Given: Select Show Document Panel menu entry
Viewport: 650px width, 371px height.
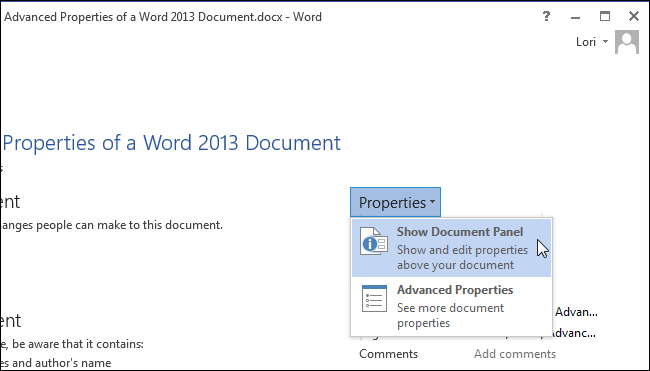Looking at the screenshot, I should [x=451, y=248].
